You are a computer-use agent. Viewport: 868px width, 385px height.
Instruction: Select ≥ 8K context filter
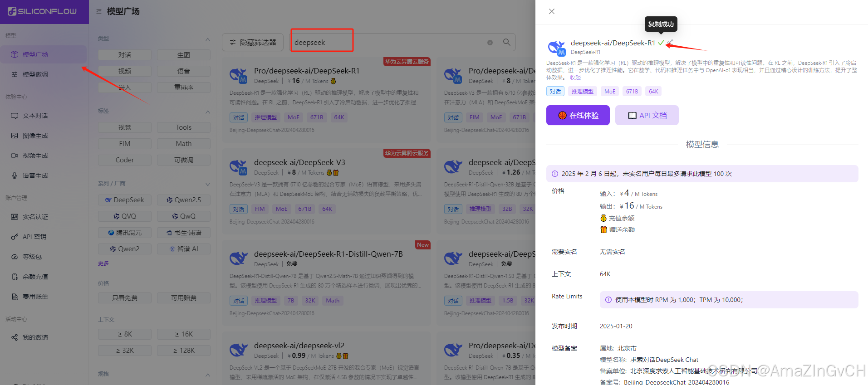(125, 334)
